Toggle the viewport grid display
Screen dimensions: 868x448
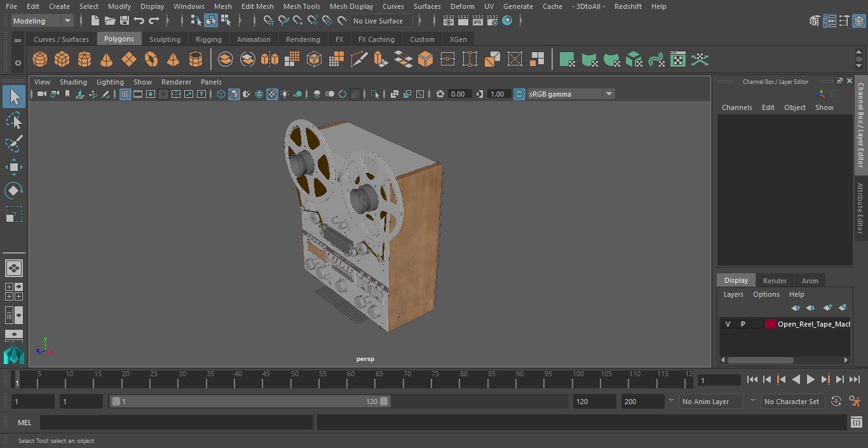tap(125, 94)
